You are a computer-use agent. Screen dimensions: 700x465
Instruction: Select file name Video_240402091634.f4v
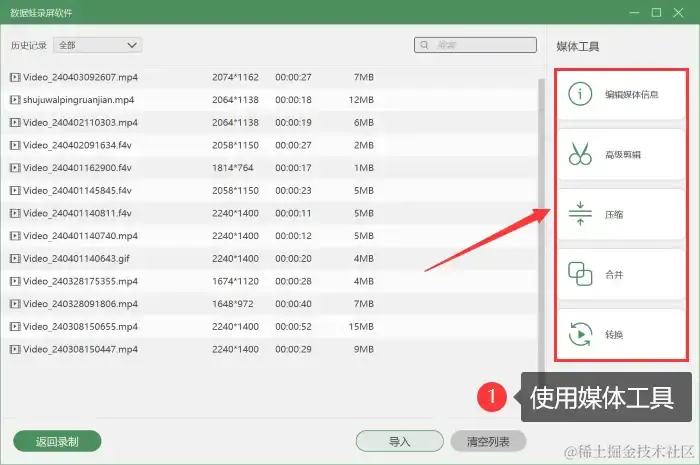(x=77, y=145)
